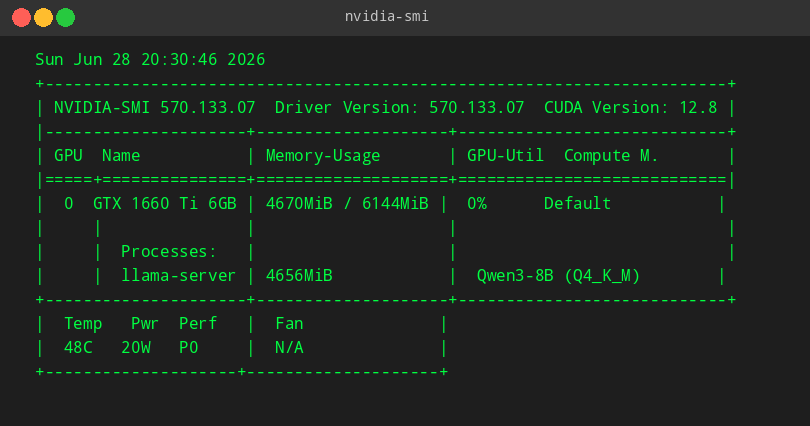Image resolution: width=810 pixels, height=426 pixels.
Task: Click the Fan header
Action: [x=289, y=324]
